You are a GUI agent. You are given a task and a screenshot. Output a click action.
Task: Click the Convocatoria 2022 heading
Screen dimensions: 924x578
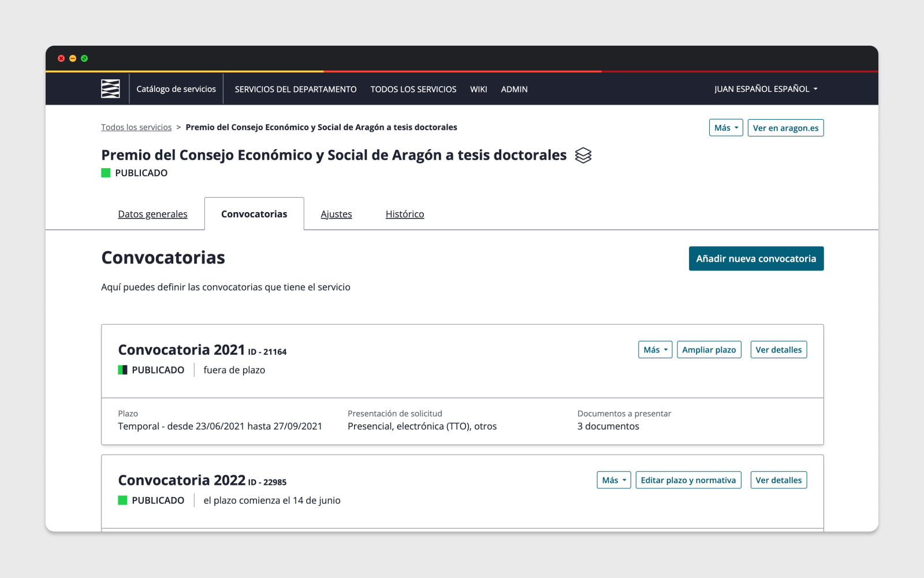coord(181,480)
